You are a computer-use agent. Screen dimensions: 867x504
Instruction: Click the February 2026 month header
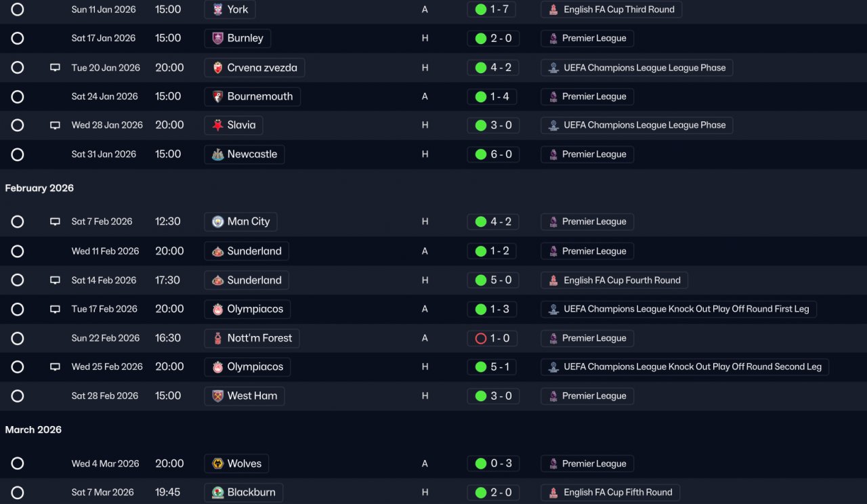tap(39, 188)
